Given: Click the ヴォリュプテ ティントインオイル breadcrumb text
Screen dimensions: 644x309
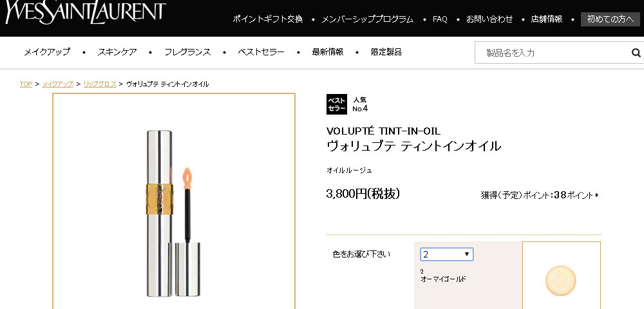Looking at the screenshot, I should pos(167,84).
